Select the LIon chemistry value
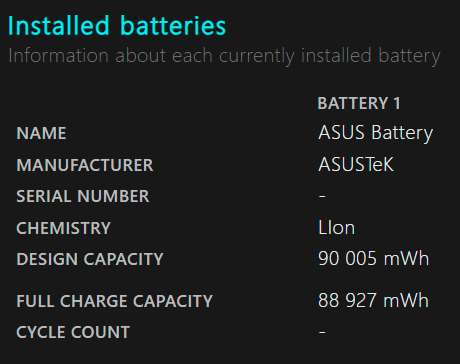The height and width of the screenshot is (364, 460). tap(336, 228)
